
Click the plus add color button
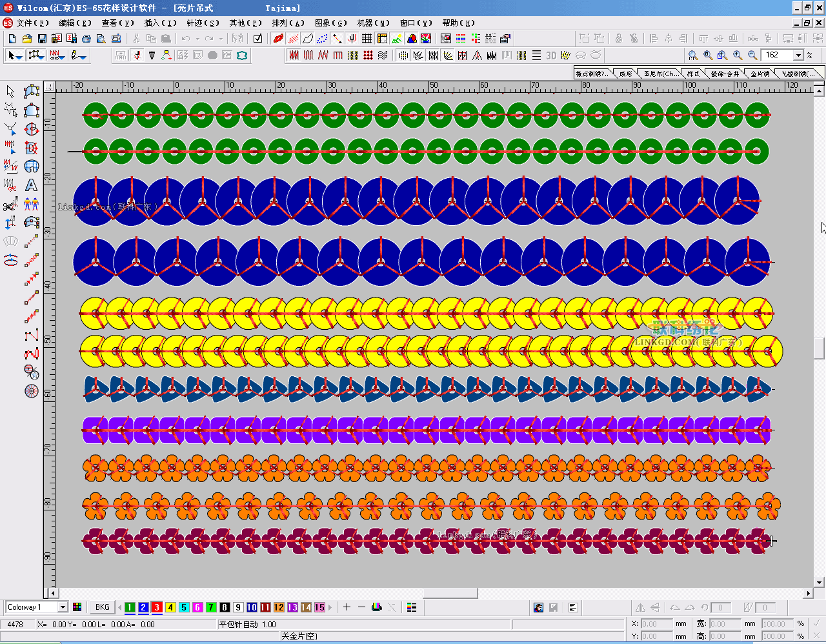pos(347,607)
